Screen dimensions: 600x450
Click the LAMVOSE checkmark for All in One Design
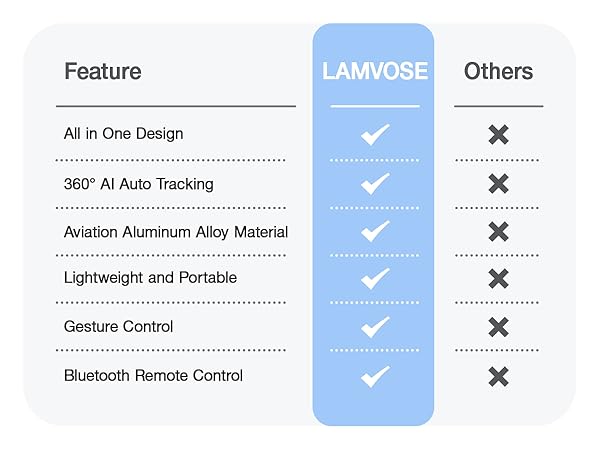pyautogui.click(x=374, y=134)
